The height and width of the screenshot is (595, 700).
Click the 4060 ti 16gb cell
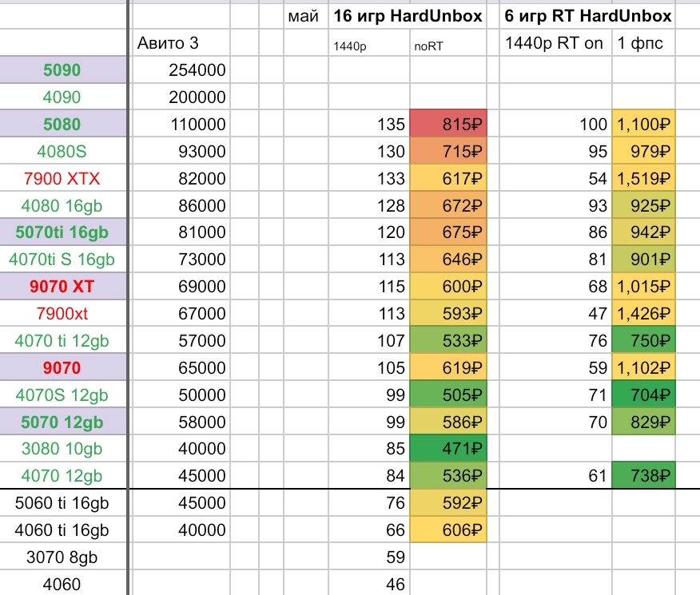(x=63, y=530)
